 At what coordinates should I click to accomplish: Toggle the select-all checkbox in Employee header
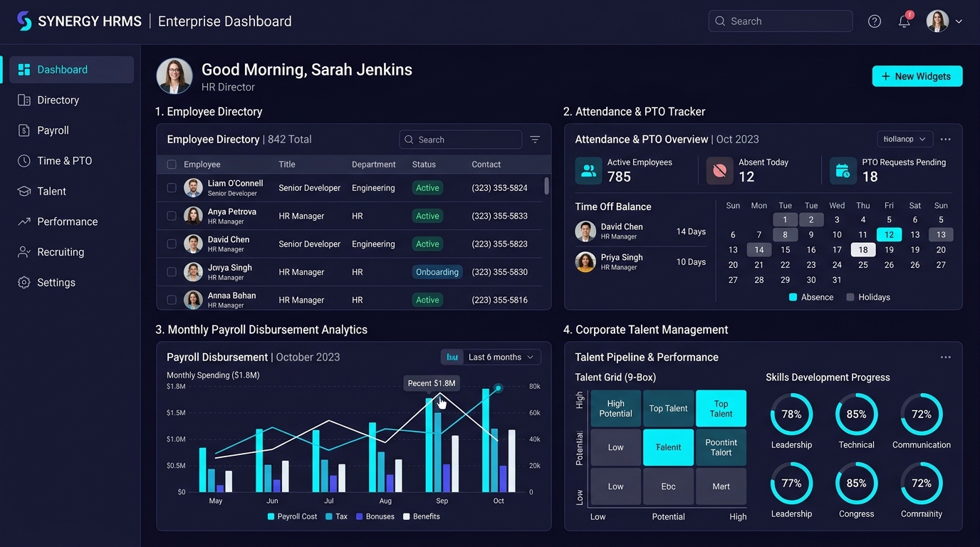click(x=172, y=165)
